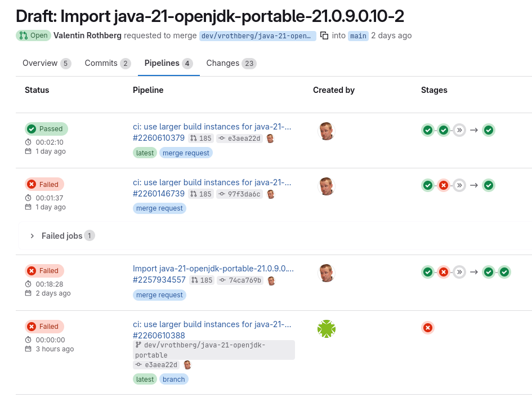The height and width of the screenshot is (406, 532).
Task: Open the main target branch link
Action: tap(358, 35)
